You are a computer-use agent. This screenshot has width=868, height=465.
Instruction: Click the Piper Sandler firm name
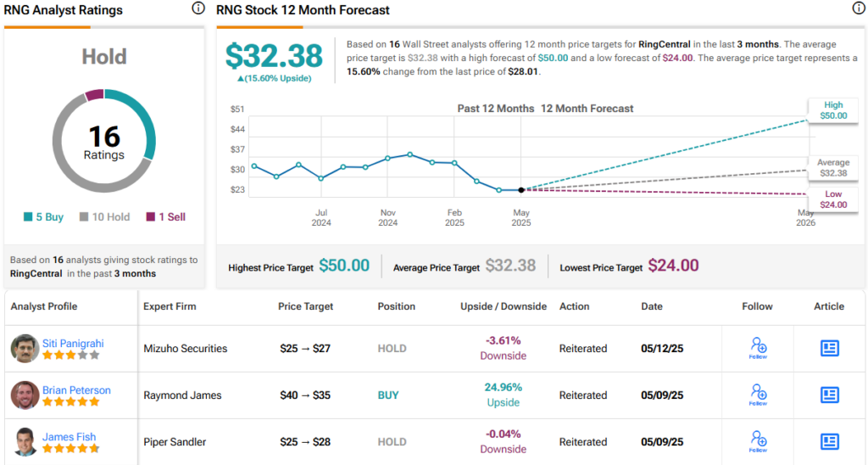coord(175,442)
